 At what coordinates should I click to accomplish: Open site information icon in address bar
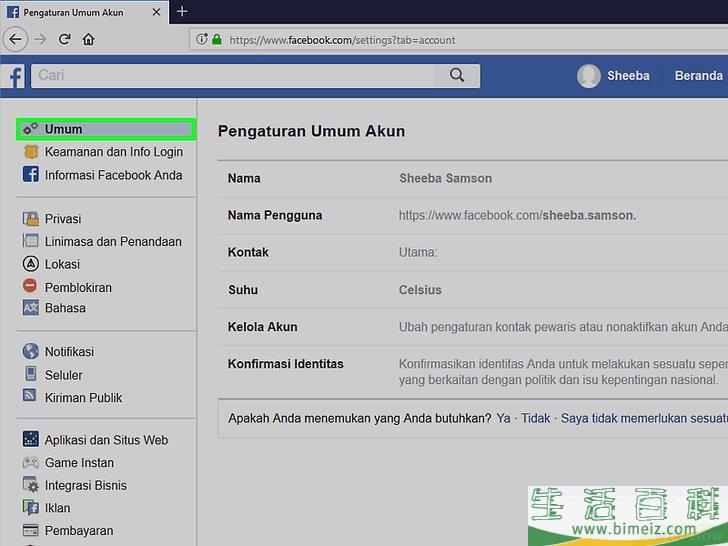pyautogui.click(x=202, y=39)
